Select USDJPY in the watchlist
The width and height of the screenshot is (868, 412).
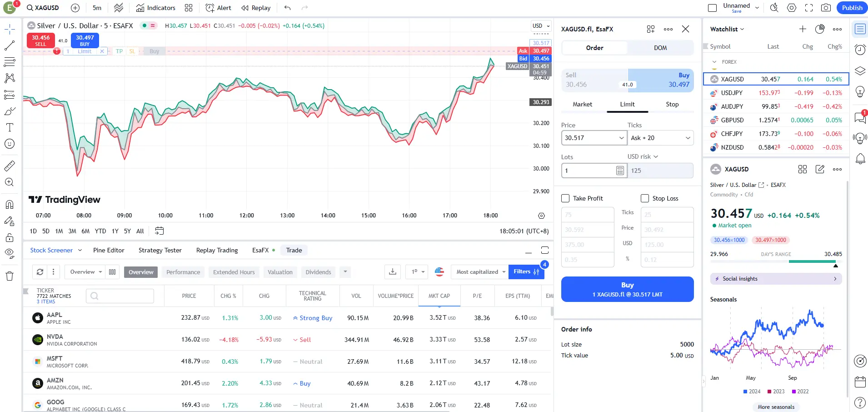[x=776, y=93]
